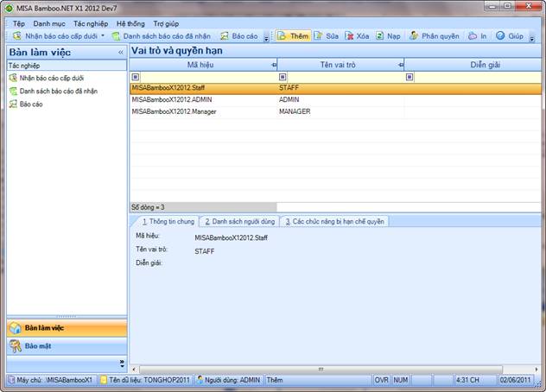
Task: Click Tên dữ liệu TONGHOP2011 status entry
Action: [145, 380]
